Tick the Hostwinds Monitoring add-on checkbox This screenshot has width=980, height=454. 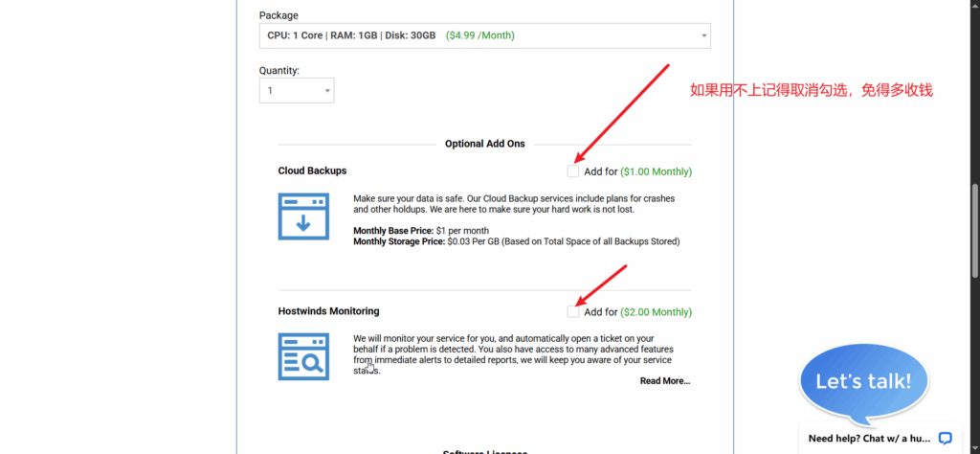[572, 311]
